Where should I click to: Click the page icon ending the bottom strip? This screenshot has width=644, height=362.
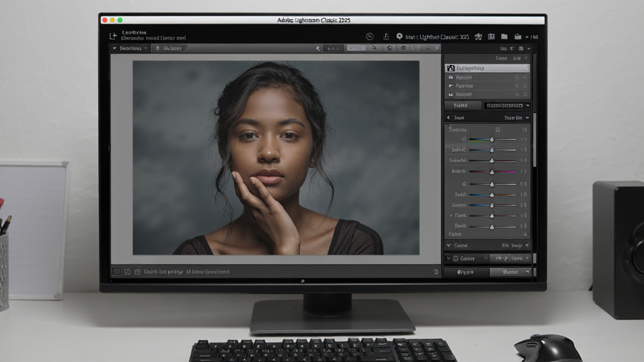tap(436, 271)
